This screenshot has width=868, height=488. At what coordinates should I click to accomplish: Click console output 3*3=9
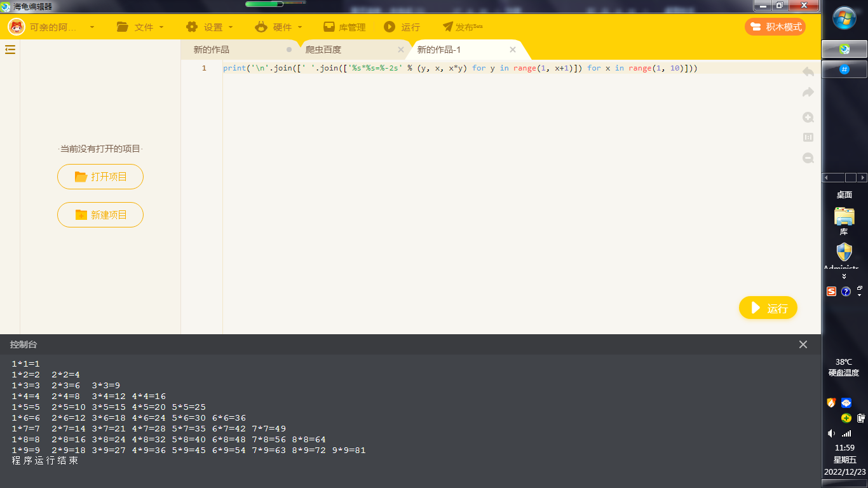105,386
